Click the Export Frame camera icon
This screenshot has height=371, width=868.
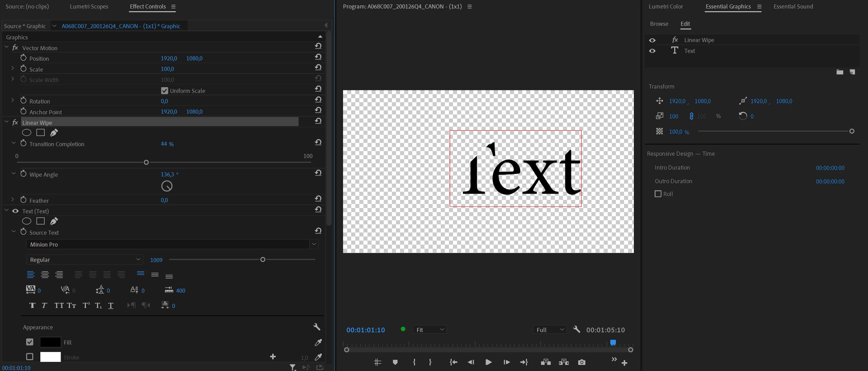(582, 362)
